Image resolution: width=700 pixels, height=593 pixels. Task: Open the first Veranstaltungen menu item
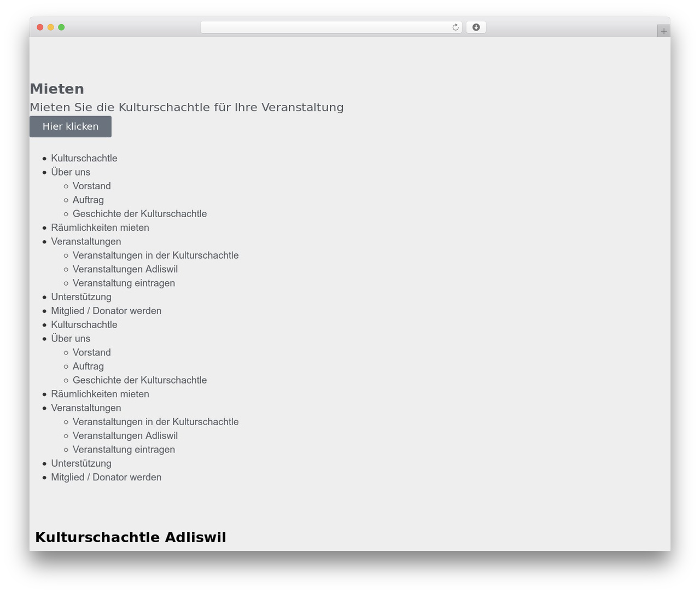[86, 241]
